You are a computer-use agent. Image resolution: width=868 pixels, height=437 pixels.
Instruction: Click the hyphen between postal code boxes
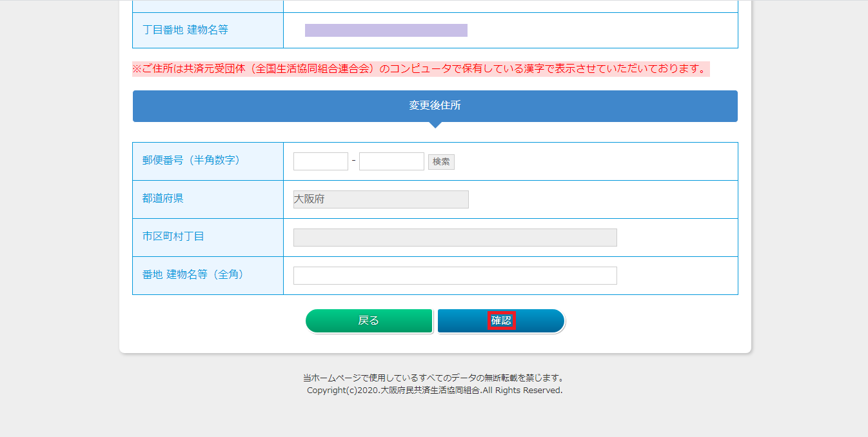[353, 160]
